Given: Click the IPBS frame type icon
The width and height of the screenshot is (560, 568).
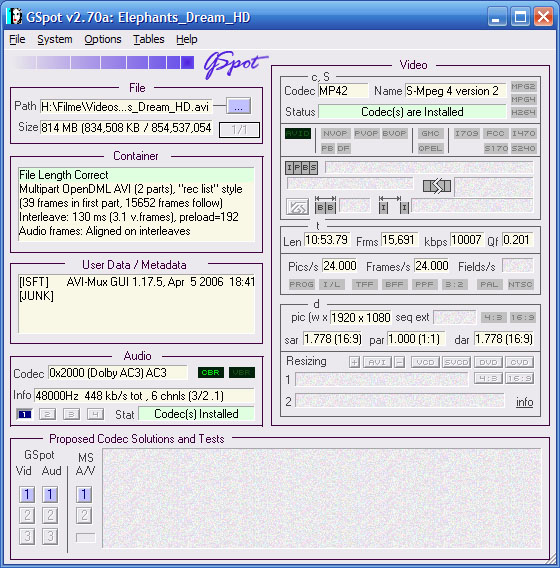Looking at the screenshot, I should coord(301,168).
